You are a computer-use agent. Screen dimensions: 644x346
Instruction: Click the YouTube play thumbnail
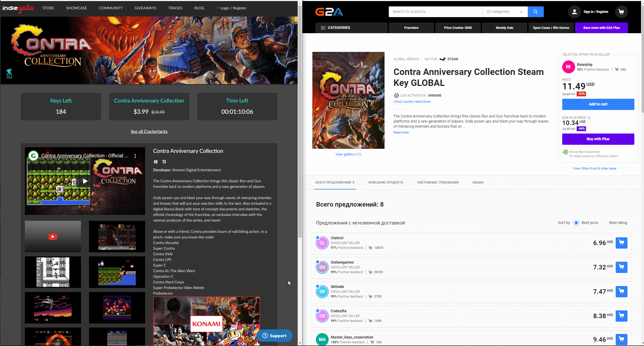coord(53,237)
